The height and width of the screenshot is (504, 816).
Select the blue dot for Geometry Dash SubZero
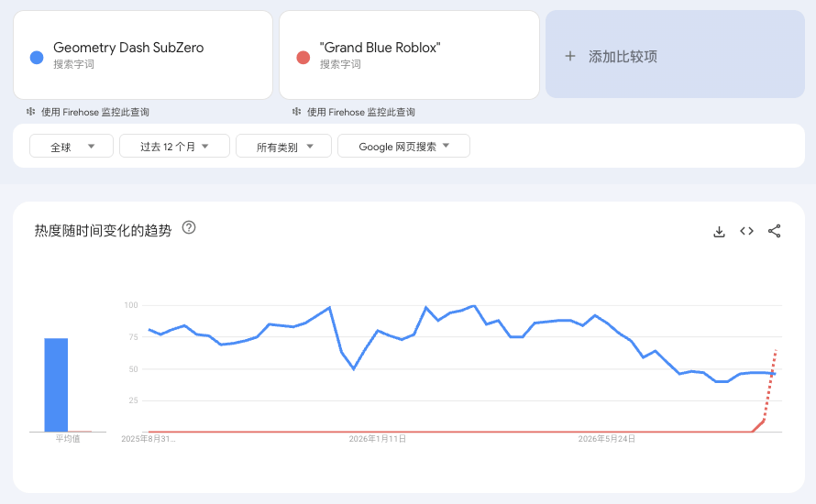37,57
